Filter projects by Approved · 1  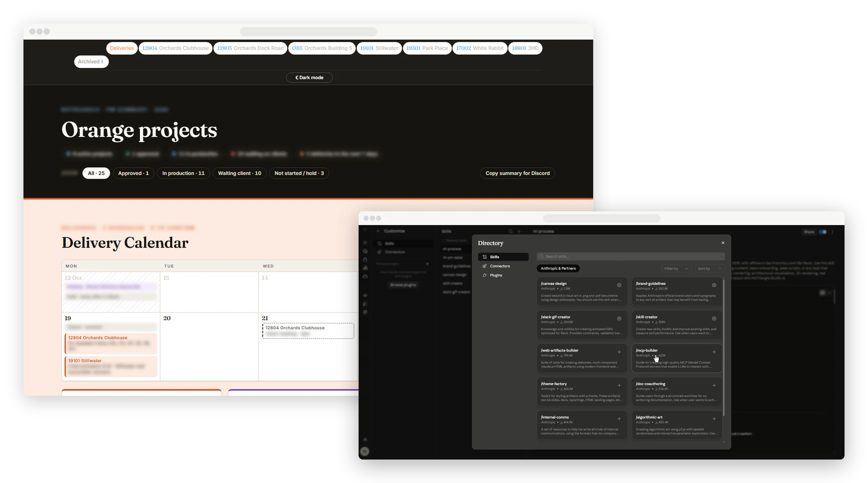(x=133, y=173)
